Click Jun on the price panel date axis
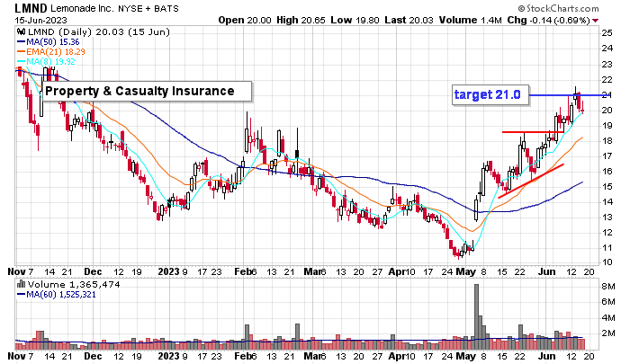Image resolution: width=630 pixels, height=364 pixels. pyautogui.click(x=547, y=271)
